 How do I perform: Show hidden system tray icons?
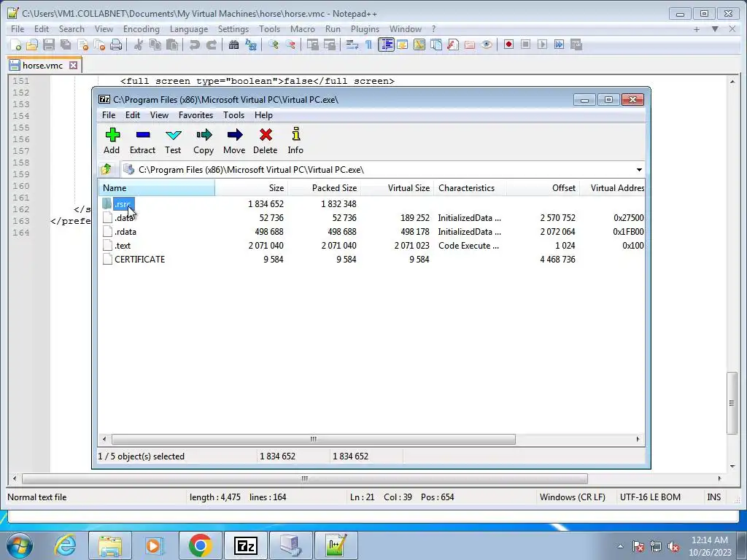point(620,546)
